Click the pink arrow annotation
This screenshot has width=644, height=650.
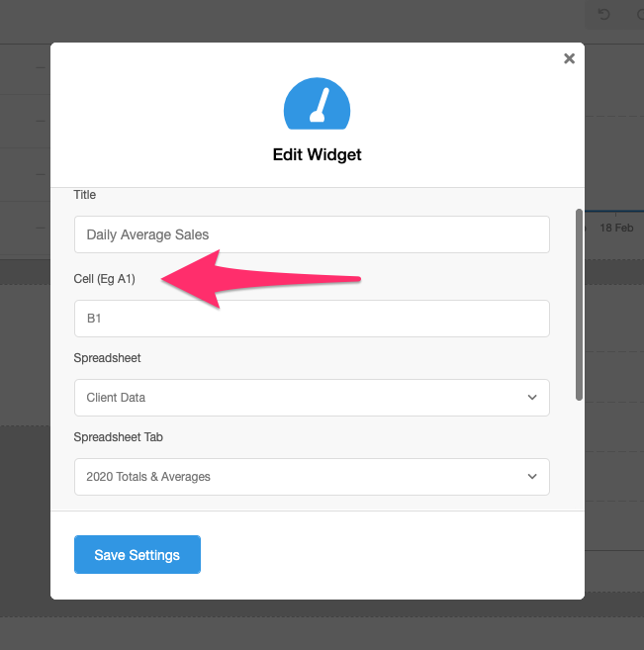click(261, 279)
